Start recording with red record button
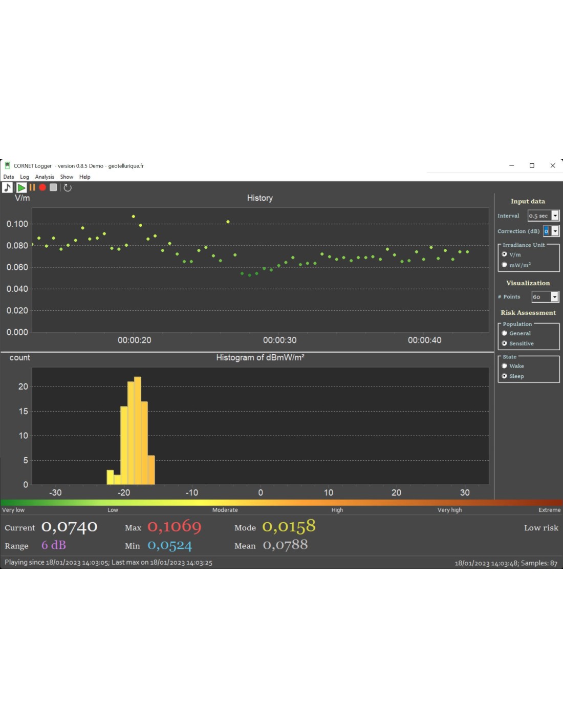The height and width of the screenshot is (728, 563). (42, 188)
